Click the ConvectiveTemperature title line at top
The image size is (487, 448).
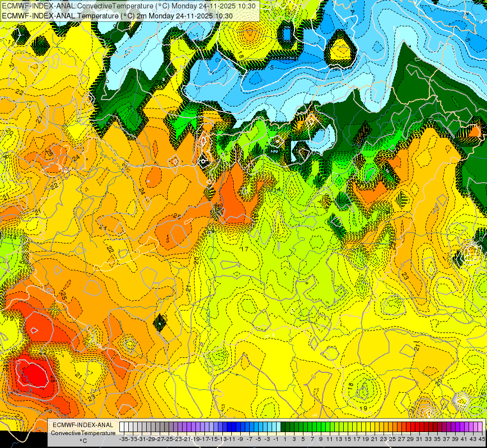[129, 6]
